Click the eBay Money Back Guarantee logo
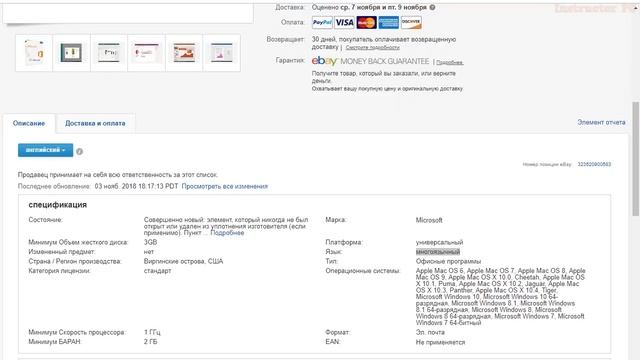Viewport: 640px width, 360px height. (x=370, y=61)
